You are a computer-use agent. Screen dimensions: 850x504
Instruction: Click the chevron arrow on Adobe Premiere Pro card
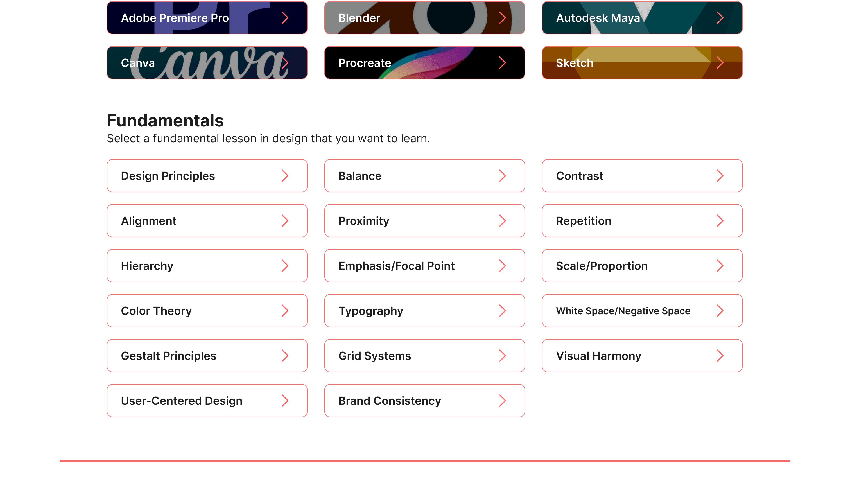[284, 18]
